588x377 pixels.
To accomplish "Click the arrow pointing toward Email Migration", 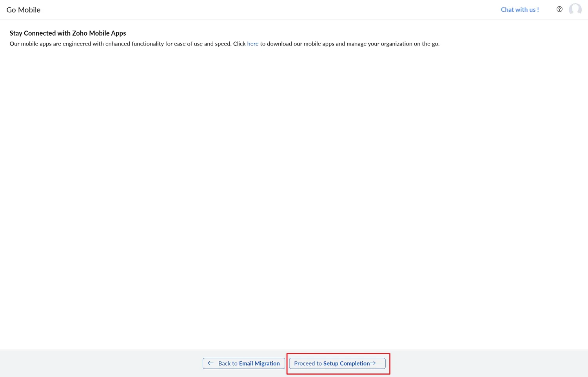I will (x=210, y=363).
